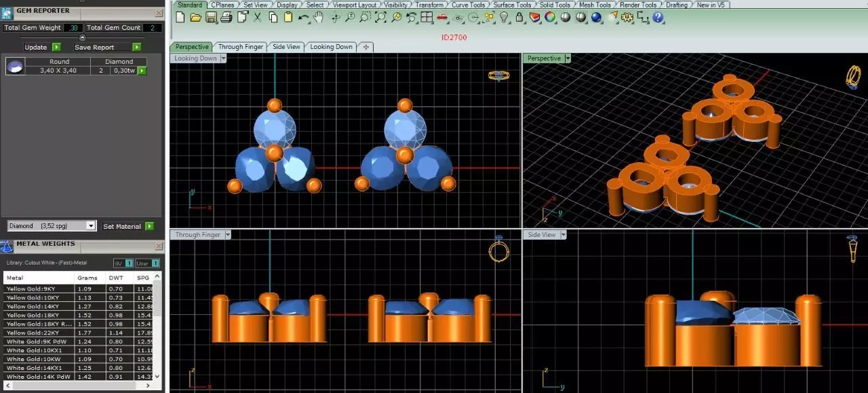Open the Diamond material dropdown
The height and width of the screenshot is (393, 868).
92,226
